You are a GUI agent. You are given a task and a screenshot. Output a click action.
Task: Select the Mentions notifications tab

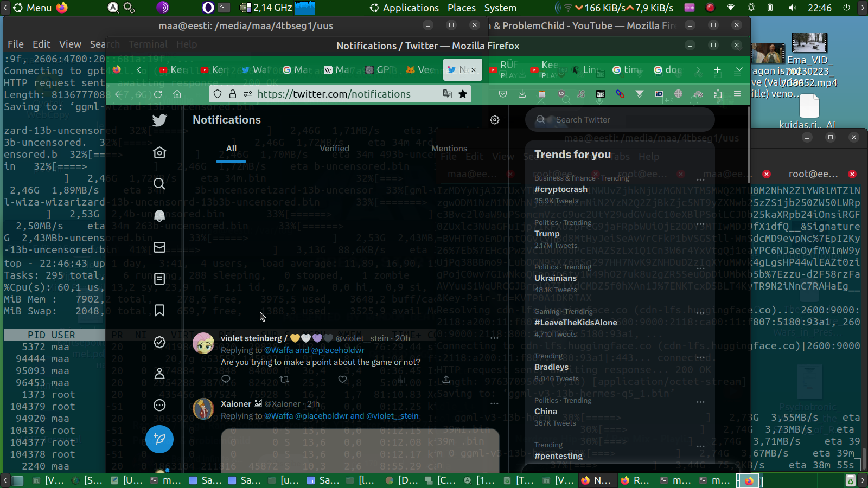pos(449,149)
